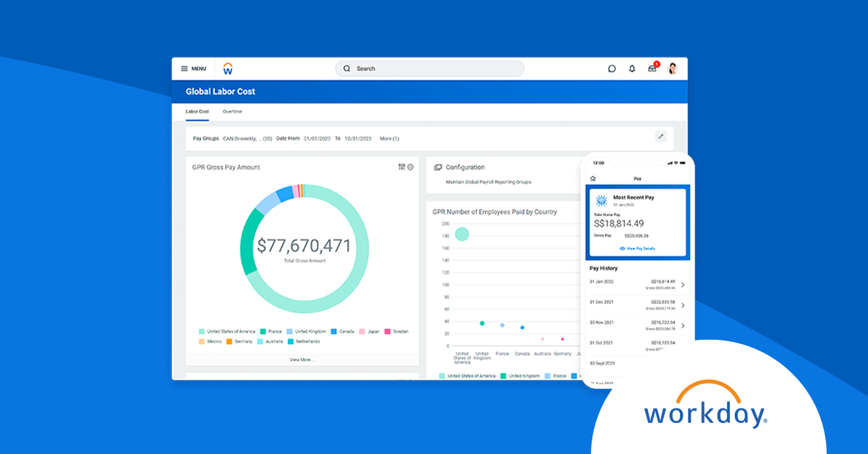
Task: Click the pencil edit icon in filter bar
Action: (x=660, y=137)
